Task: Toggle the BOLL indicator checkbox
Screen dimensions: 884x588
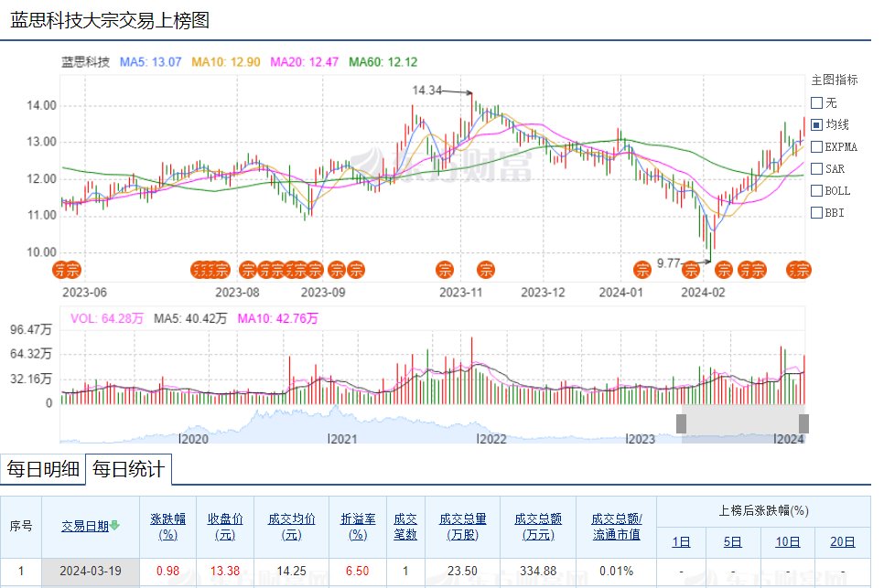Action: [817, 190]
